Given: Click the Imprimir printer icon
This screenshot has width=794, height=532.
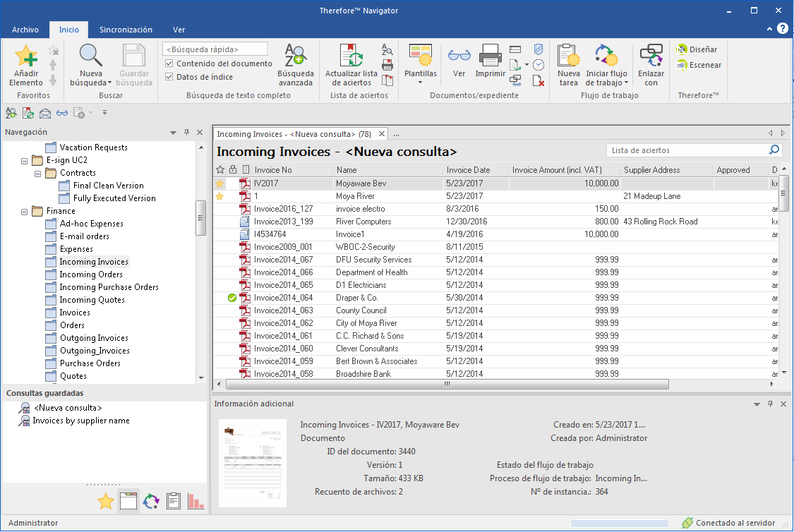Looking at the screenshot, I should tap(491, 55).
